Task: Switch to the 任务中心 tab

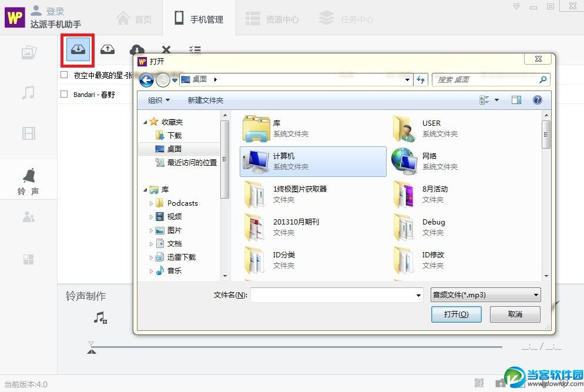Action: coord(347,18)
